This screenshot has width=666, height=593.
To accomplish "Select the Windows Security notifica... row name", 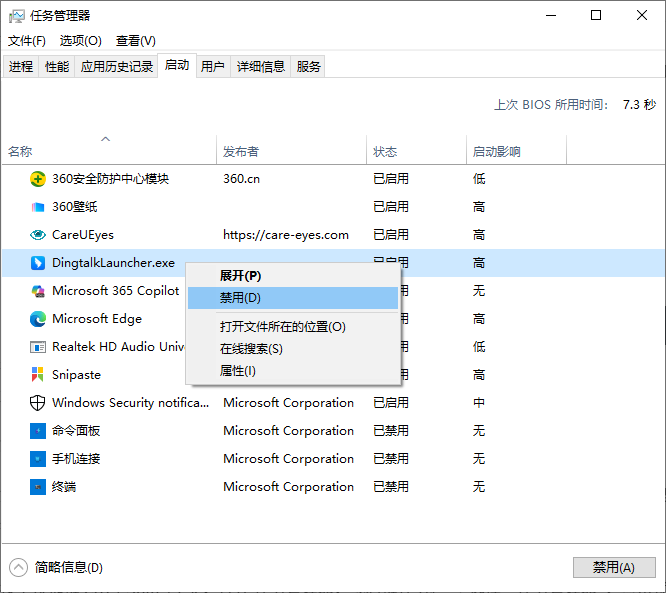I will point(130,403).
